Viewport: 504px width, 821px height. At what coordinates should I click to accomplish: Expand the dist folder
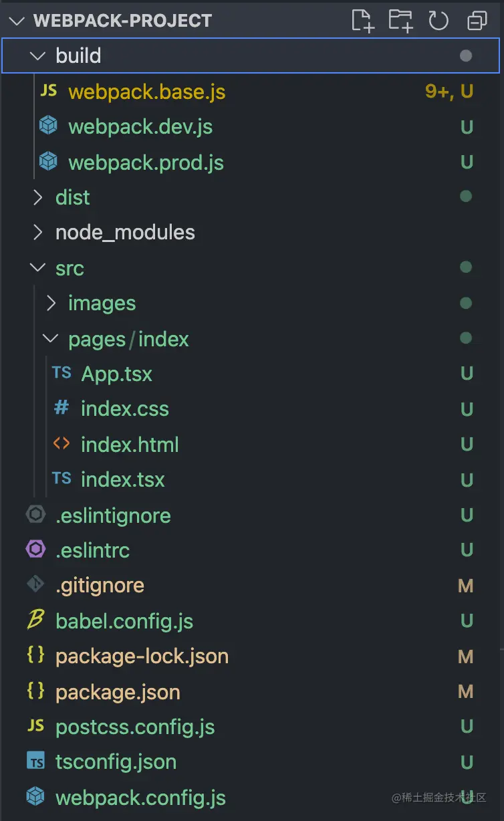[x=39, y=197]
